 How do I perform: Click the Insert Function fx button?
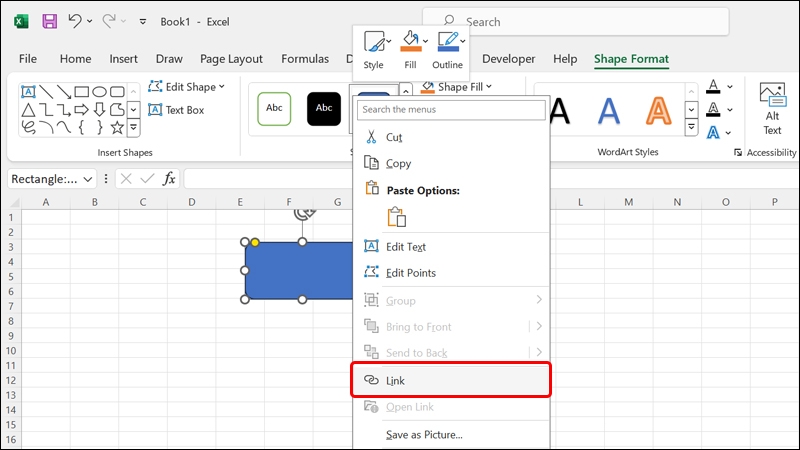169,179
